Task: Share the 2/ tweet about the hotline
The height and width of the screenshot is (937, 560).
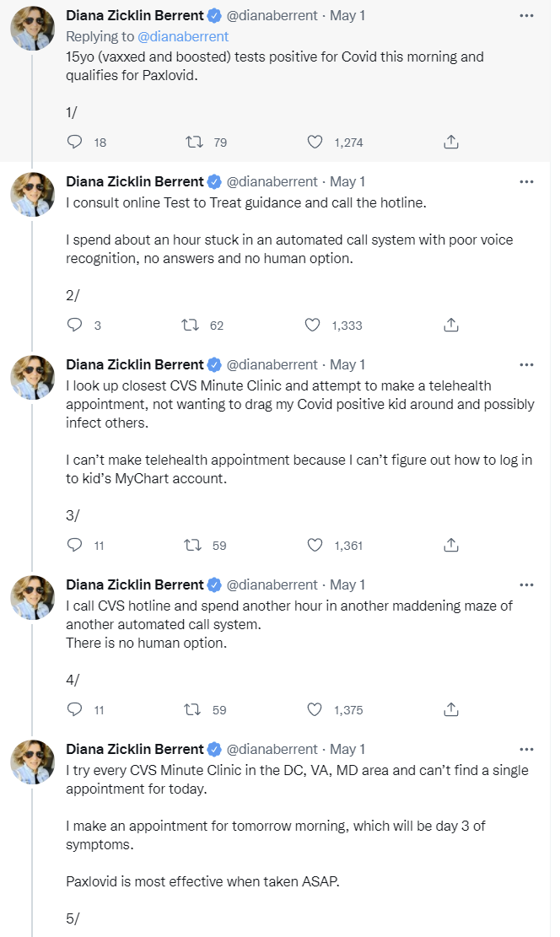Action: (451, 325)
